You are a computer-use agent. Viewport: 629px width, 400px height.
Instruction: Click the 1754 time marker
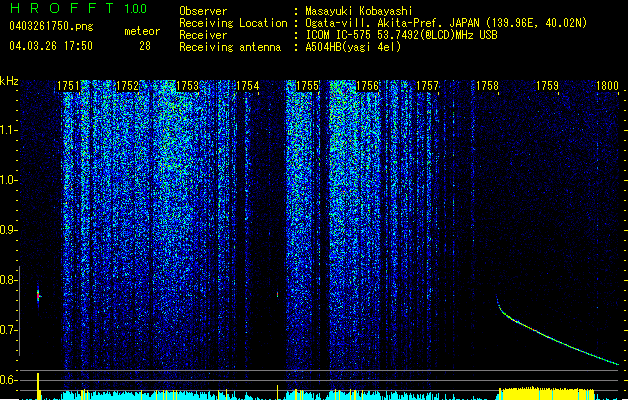pyautogui.click(x=248, y=86)
